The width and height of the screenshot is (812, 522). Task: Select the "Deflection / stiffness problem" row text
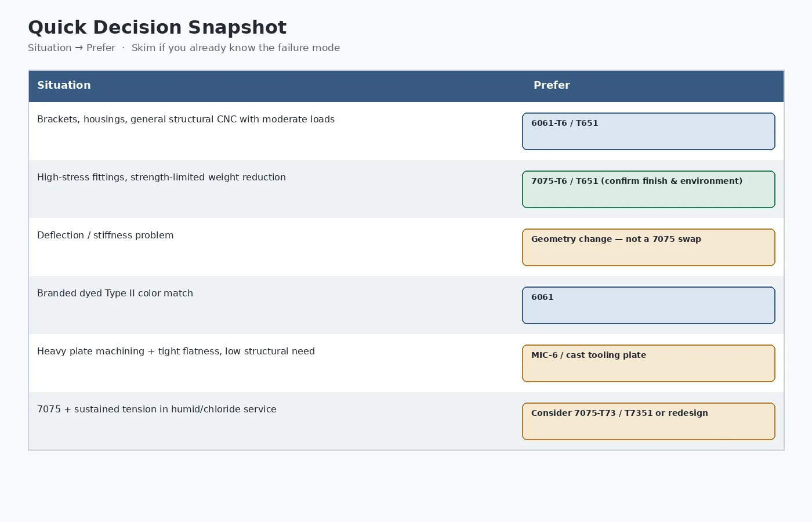pyautogui.click(x=105, y=235)
